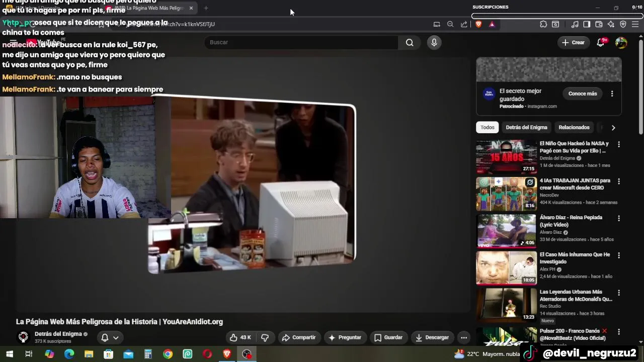Click Conoce más on the sponsored ad
Image resolution: width=644 pixels, height=362 pixels.
point(583,94)
